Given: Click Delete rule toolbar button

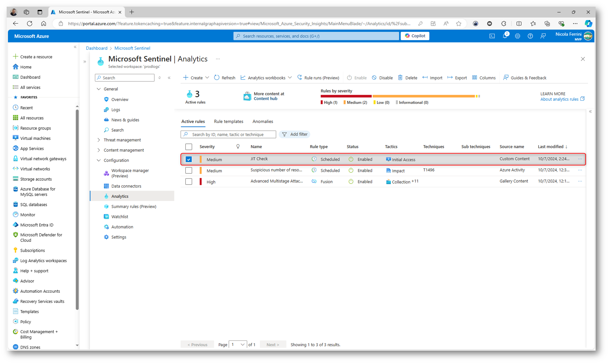Looking at the screenshot, I should point(407,78).
